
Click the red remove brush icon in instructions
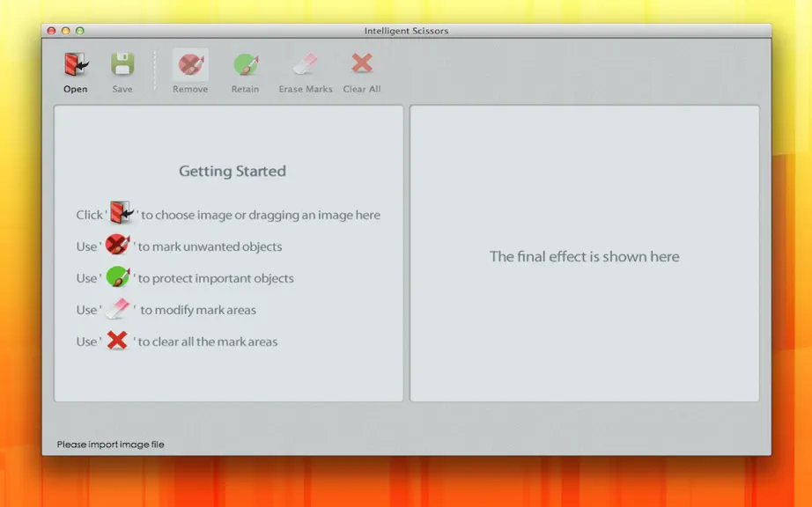(x=117, y=244)
